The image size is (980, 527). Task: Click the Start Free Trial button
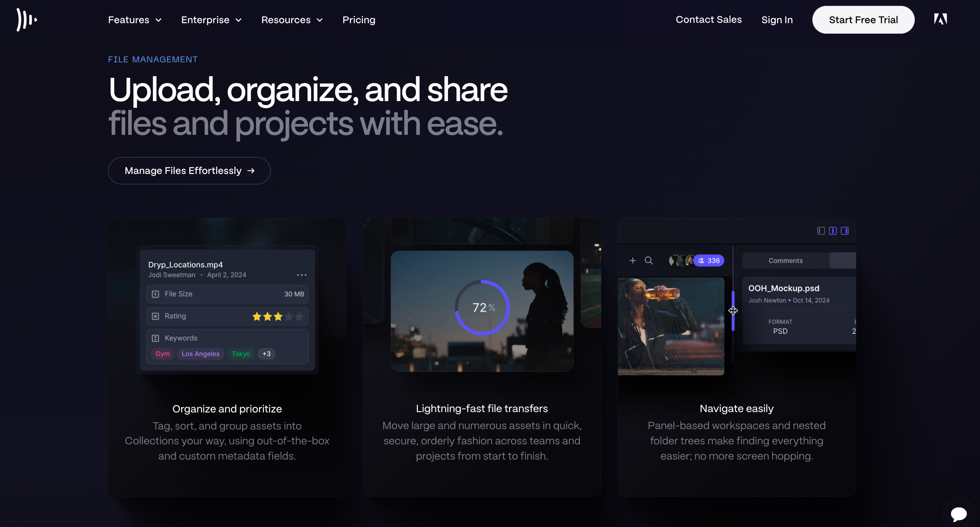pyautogui.click(x=863, y=20)
